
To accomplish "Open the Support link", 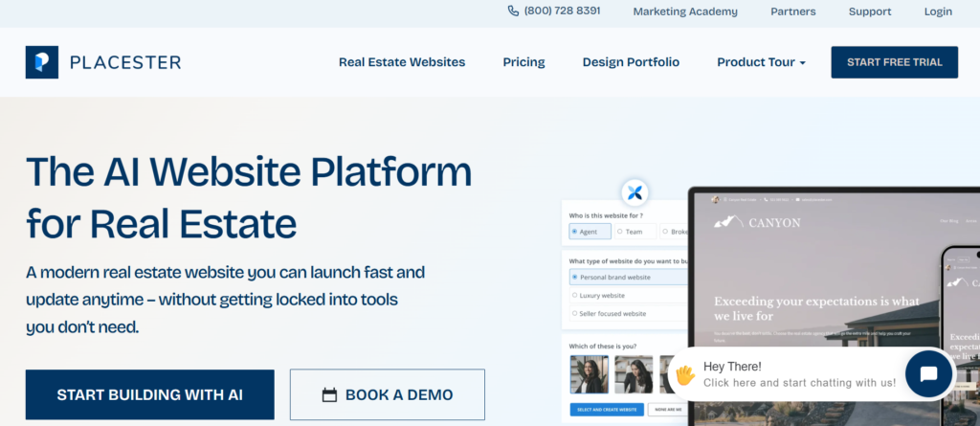I will coord(870,11).
